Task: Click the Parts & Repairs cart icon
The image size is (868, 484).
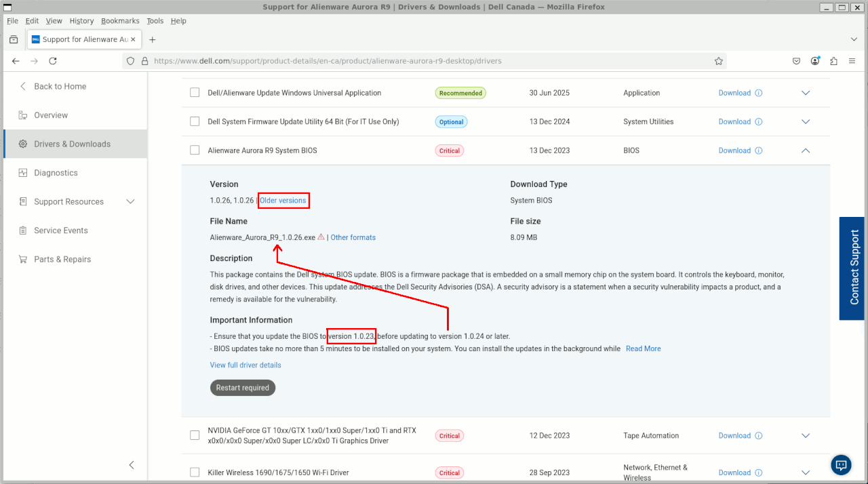Action: coord(23,259)
